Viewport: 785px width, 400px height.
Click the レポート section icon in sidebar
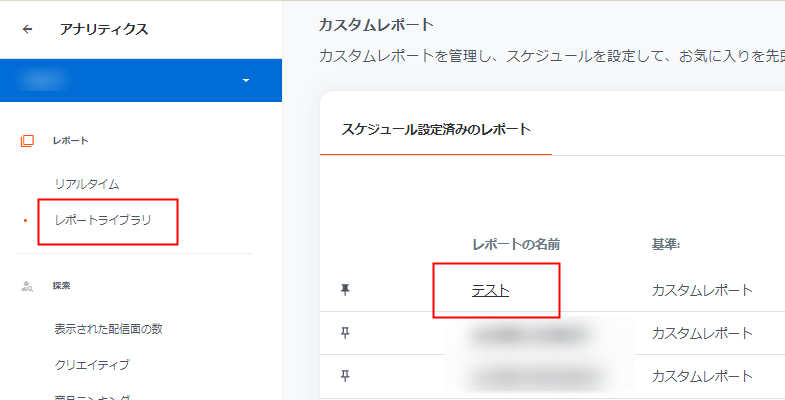(28, 141)
